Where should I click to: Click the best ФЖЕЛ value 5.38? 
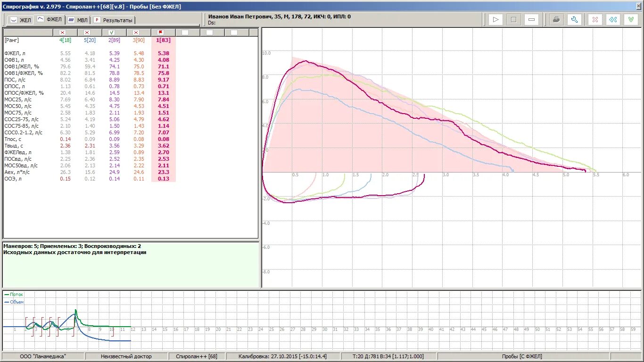163,53
